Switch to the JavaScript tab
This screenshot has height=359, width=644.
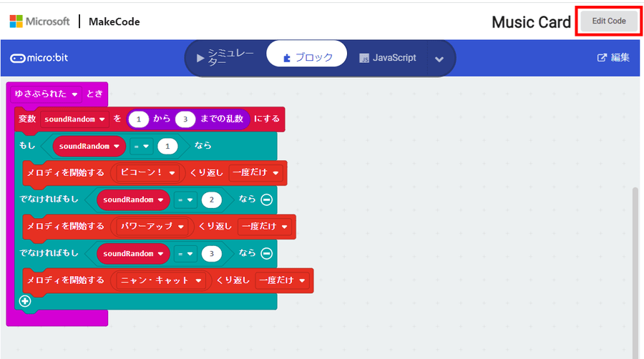(388, 58)
